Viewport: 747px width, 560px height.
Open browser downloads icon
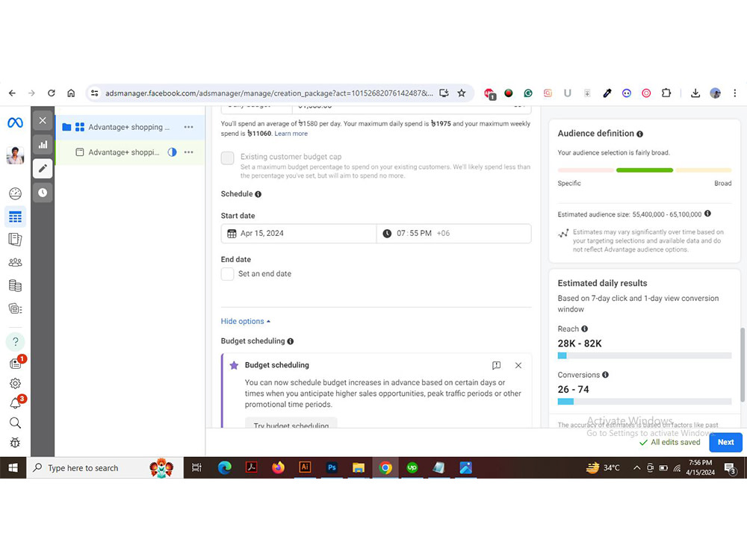tap(695, 93)
